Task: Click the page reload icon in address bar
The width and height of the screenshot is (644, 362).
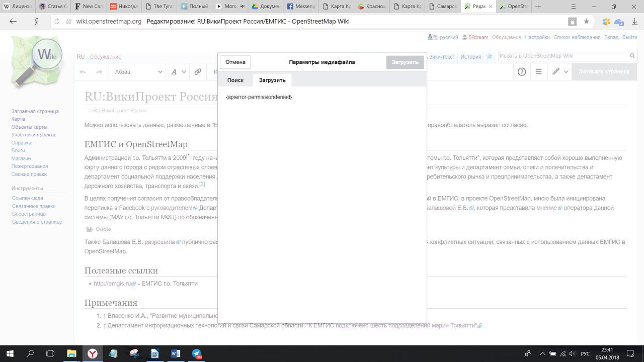Action: pos(57,22)
